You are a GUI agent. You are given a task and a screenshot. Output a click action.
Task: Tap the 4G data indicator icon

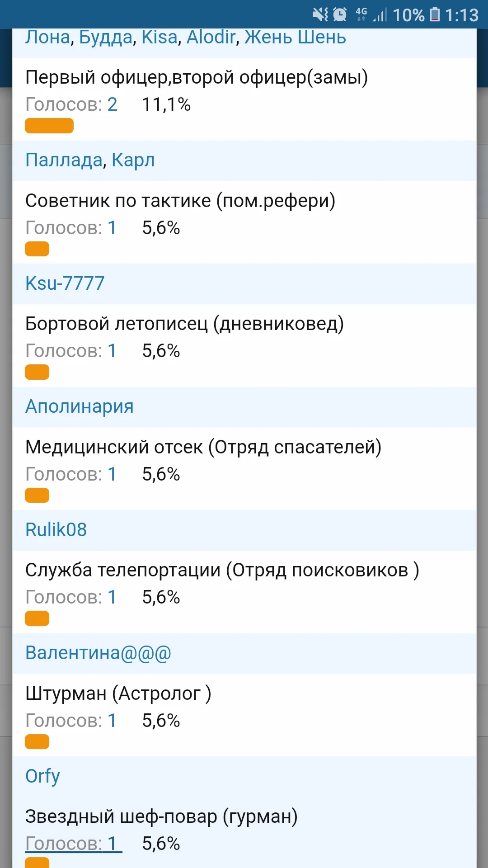tap(361, 14)
